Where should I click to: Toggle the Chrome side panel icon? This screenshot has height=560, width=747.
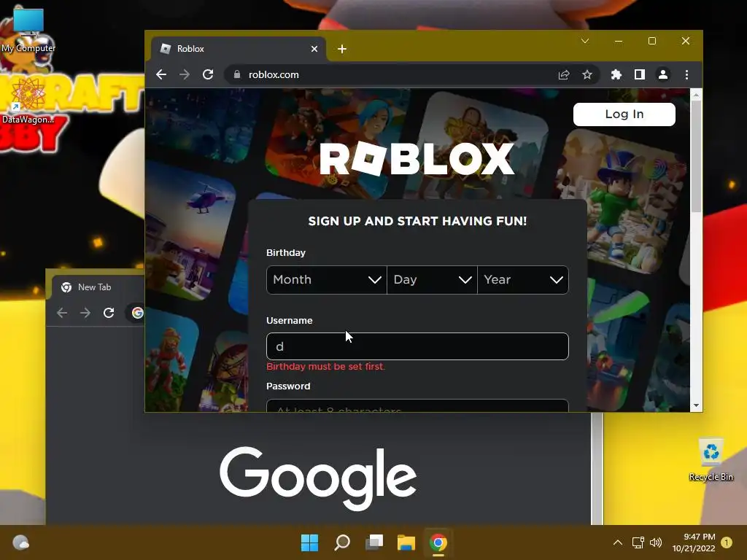click(x=639, y=75)
